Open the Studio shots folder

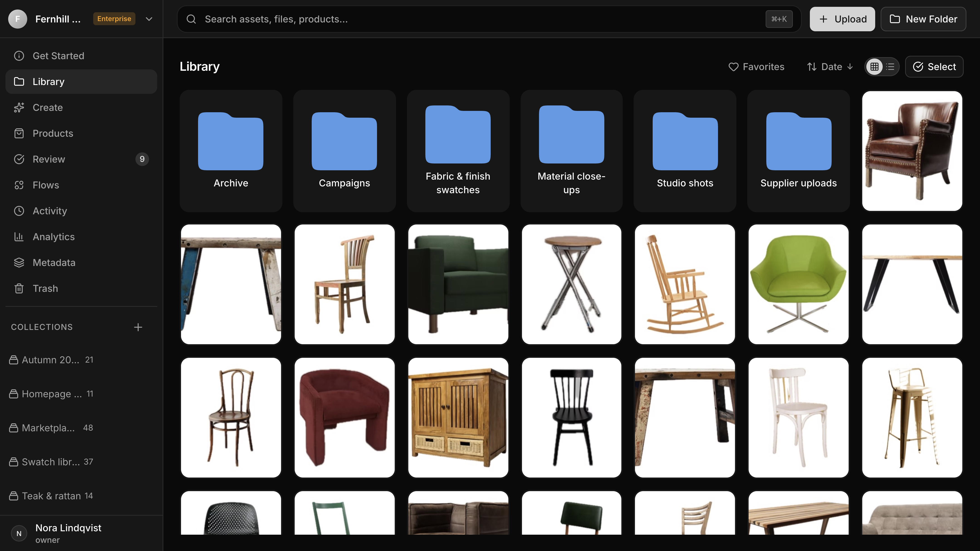pos(685,151)
